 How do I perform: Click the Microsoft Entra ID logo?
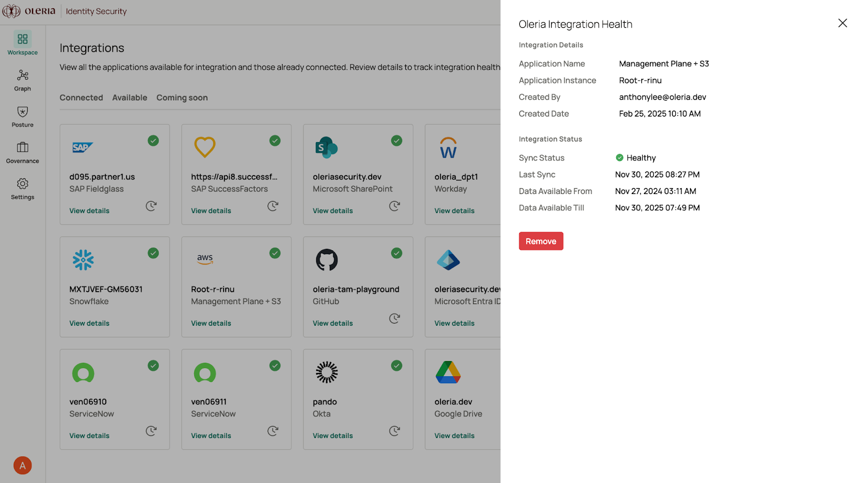pyautogui.click(x=448, y=260)
